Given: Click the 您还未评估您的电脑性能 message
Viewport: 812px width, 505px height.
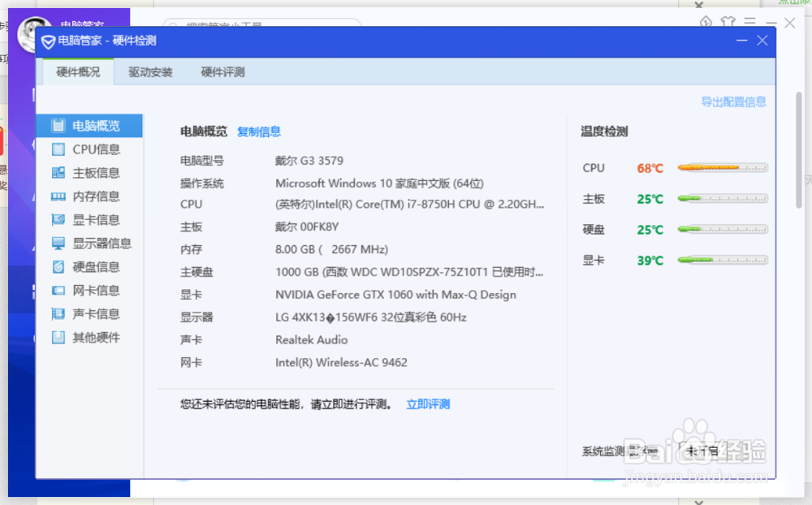Looking at the screenshot, I should click(x=286, y=404).
